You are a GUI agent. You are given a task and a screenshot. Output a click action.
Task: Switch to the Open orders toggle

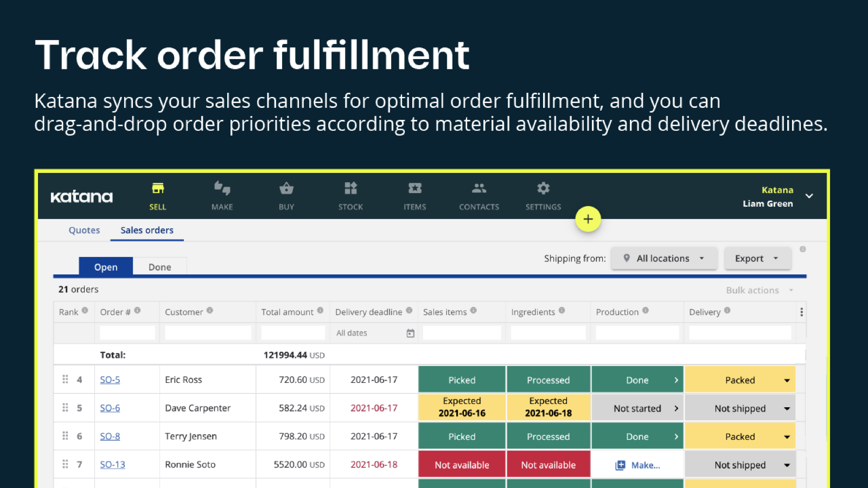pos(106,267)
